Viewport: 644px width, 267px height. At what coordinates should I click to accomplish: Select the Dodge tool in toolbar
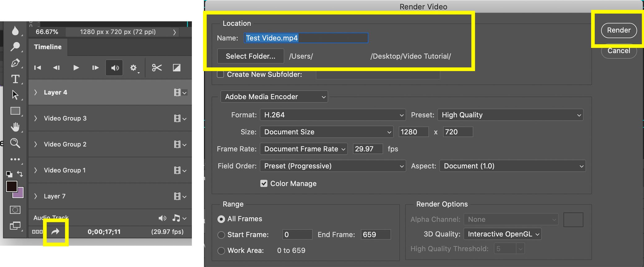click(x=15, y=47)
